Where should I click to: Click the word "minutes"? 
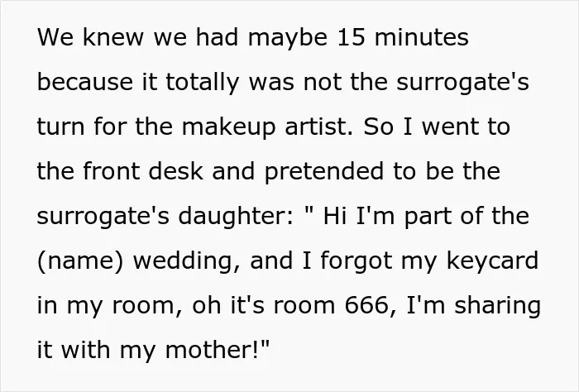[421, 37]
